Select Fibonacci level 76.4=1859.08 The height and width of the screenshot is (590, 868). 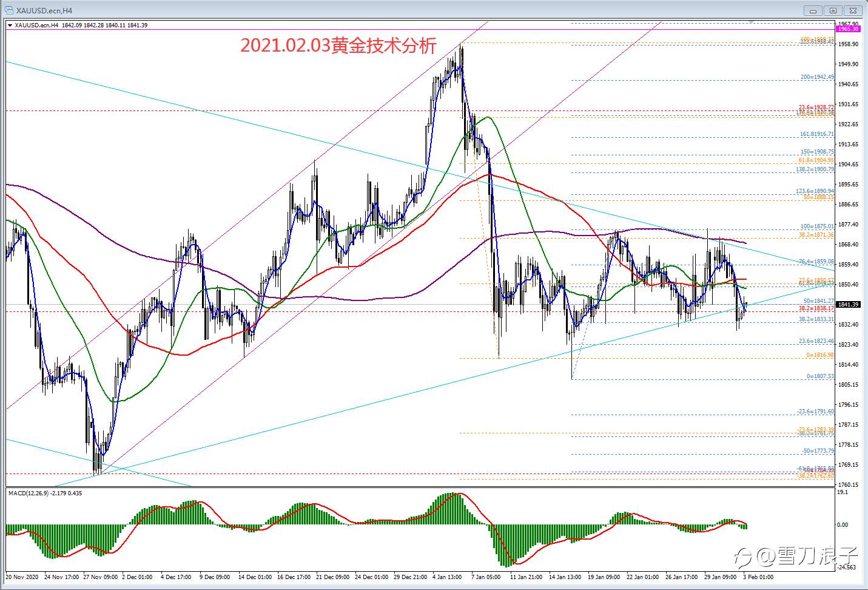(816, 262)
